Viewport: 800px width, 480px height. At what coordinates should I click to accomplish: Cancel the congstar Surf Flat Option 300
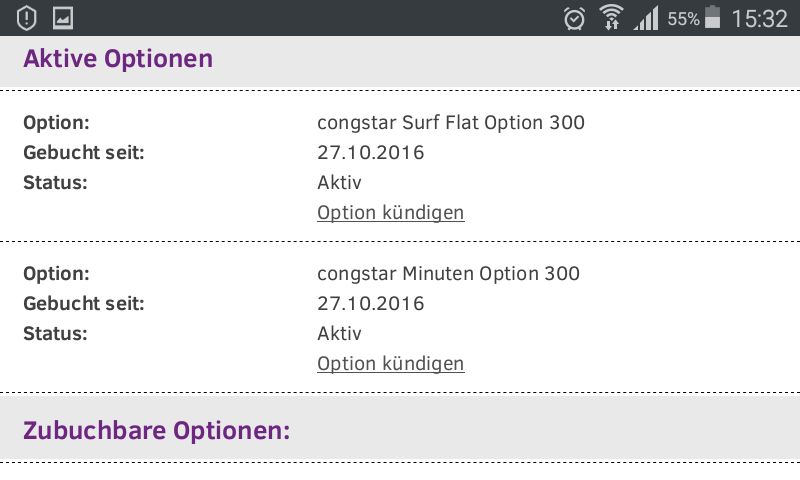(390, 213)
